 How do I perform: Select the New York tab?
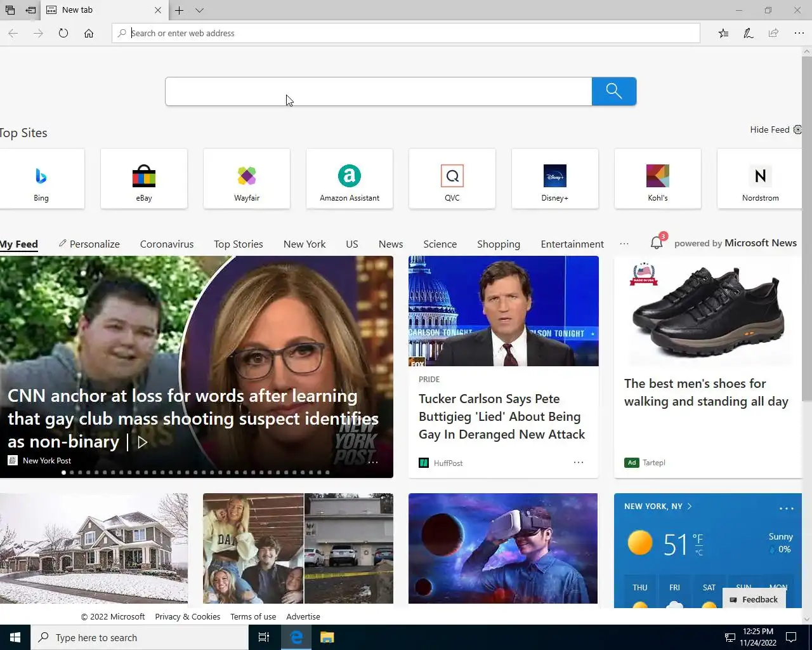click(304, 244)
